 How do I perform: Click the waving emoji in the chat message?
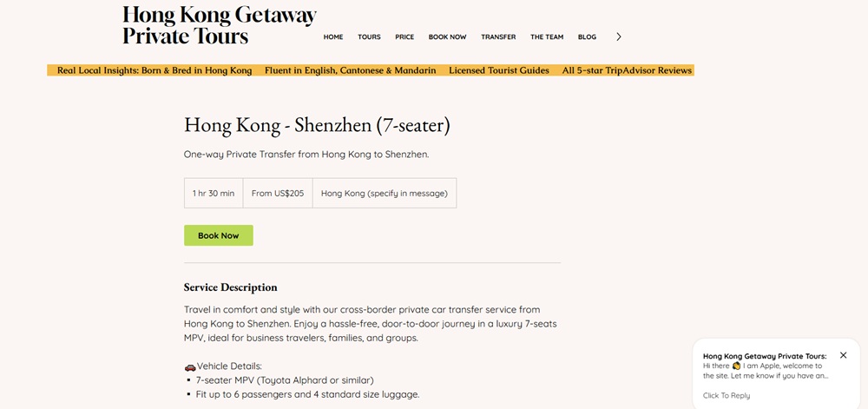[x=736, y=366]
